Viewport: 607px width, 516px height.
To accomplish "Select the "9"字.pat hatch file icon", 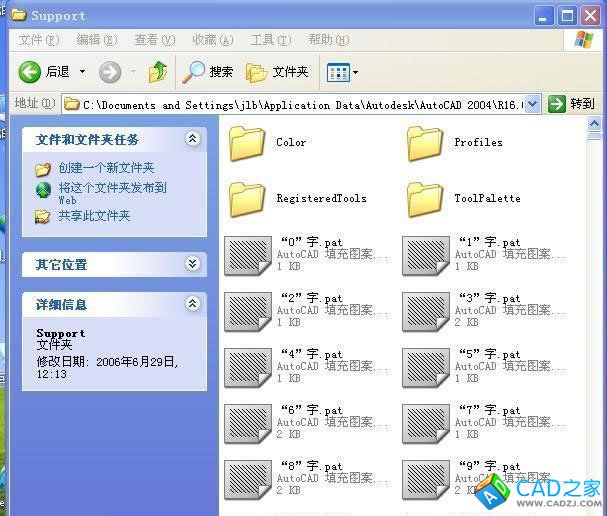I will tap(426, 480).
